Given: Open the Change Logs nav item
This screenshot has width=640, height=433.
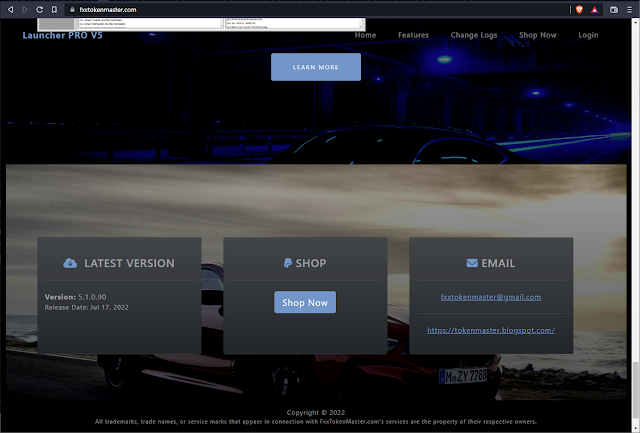Looking at the screenshot, I should click(x=474, y=35).
